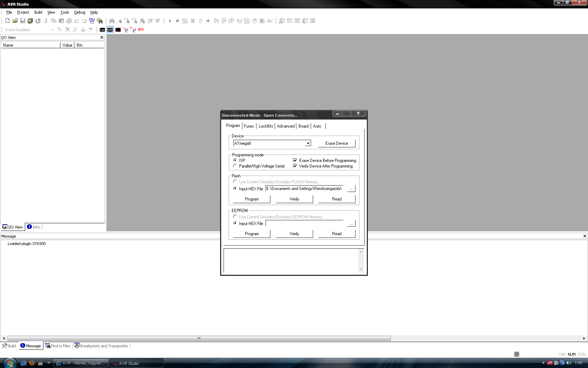Click the hand Toggle Breakpoint icon
This screenshot has height=368, width=588.
pyautogui.click(x=254, y=21)
